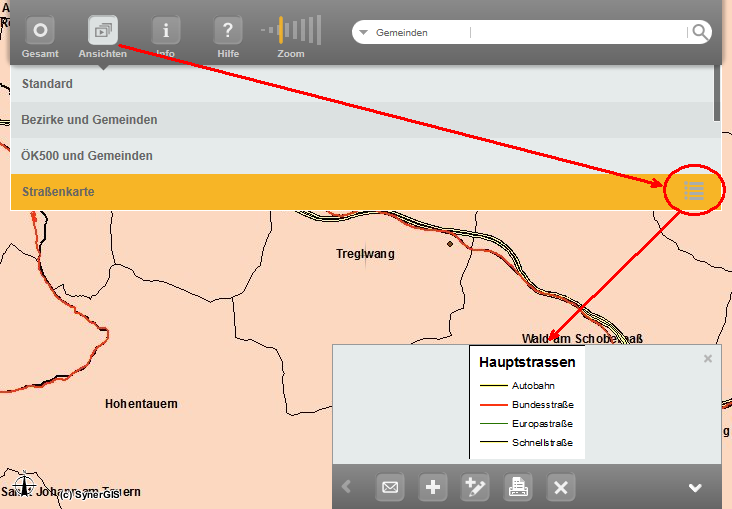This screenshot has height=509, width=732.
Task: Close the Hauptstrassen legend panel
Action: 708,358
